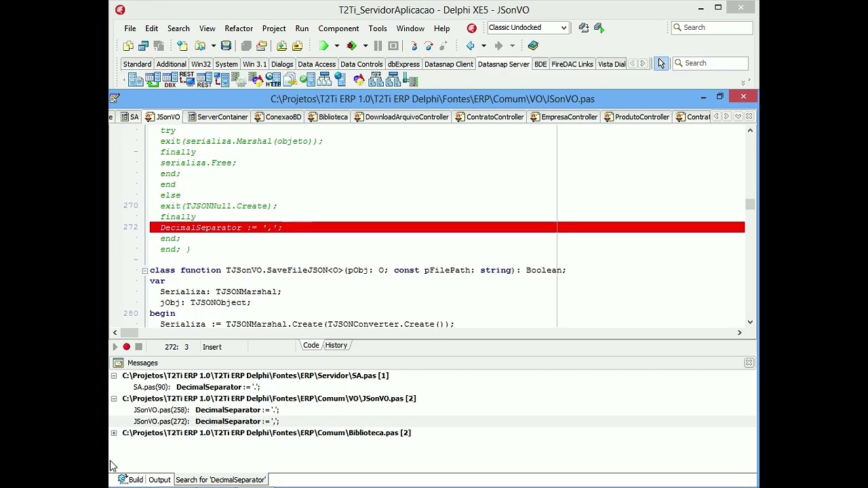Click search result JSonVO.pas(258)

[x=206, y=410]
